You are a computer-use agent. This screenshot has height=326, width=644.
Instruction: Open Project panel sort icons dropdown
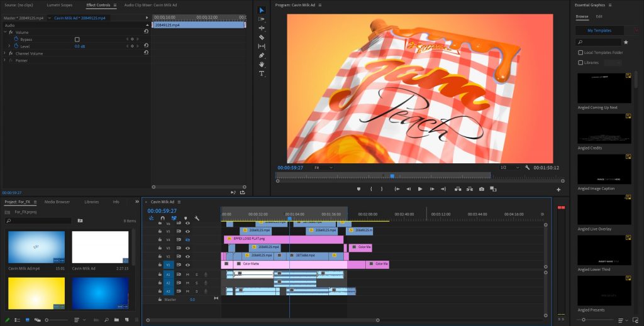pyautogui.click(x=79, y=320)
